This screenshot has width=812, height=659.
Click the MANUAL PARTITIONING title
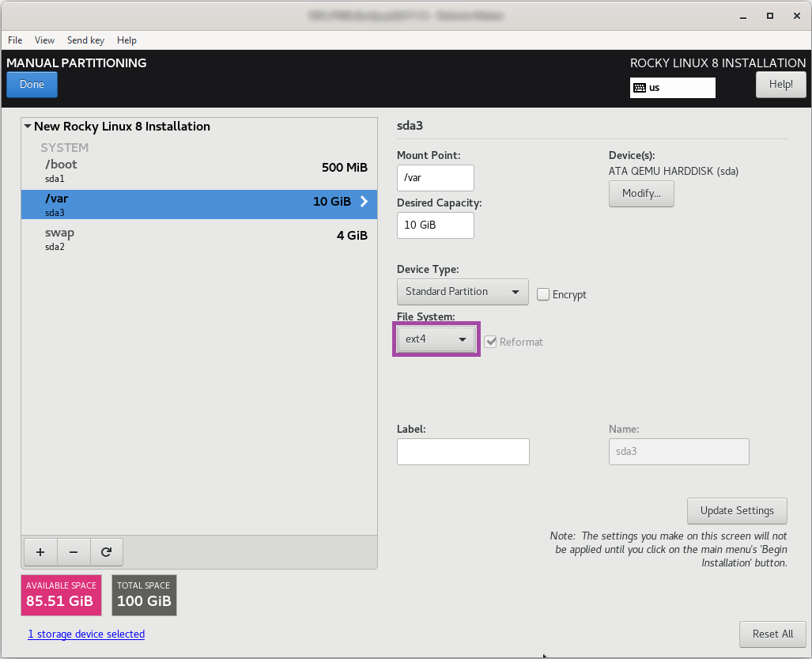77,63
